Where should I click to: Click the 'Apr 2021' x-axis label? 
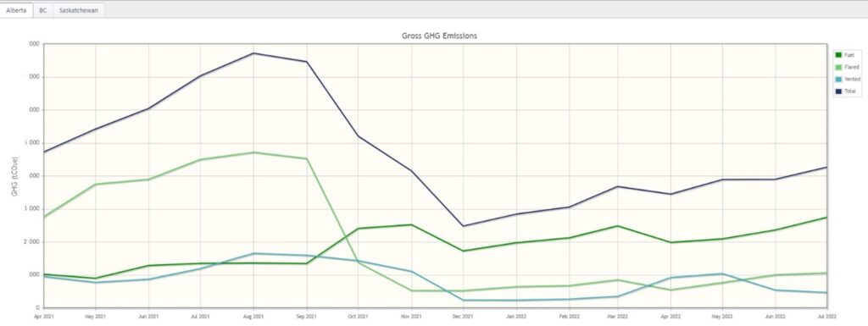pyautogui.click(x=43, y=316)
